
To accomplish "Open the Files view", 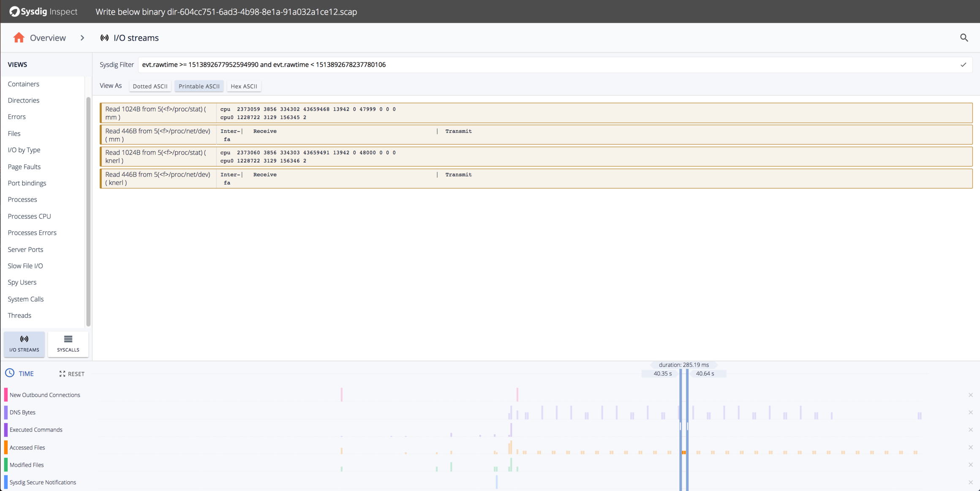I will 14,133.
